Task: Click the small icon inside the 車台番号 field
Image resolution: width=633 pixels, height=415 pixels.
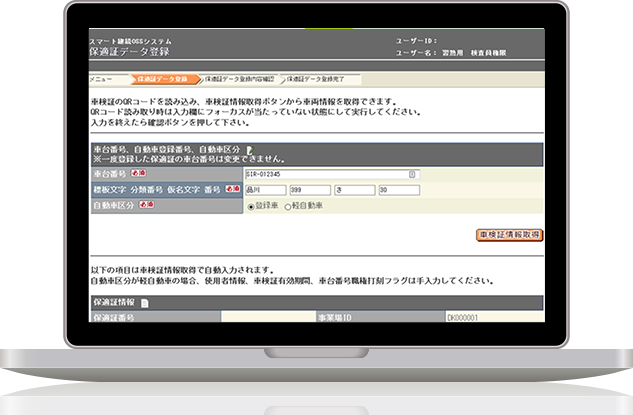Action: tap(412, 174)
